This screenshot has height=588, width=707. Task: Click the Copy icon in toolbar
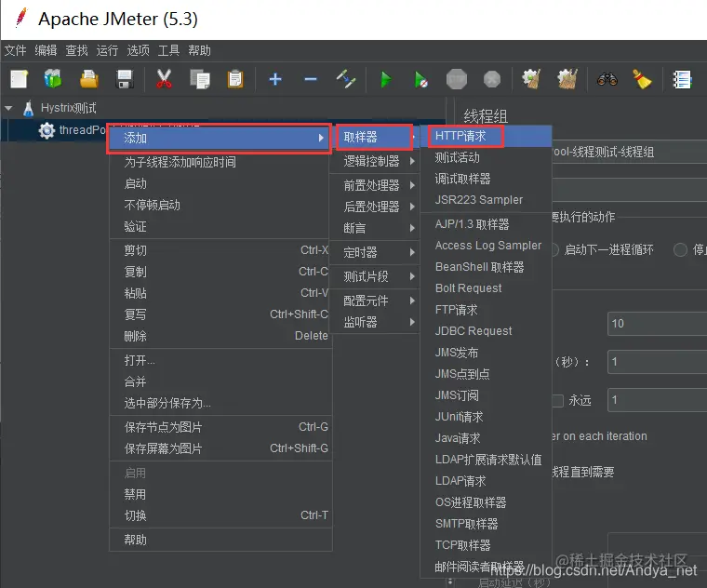[x=200, y=79]
